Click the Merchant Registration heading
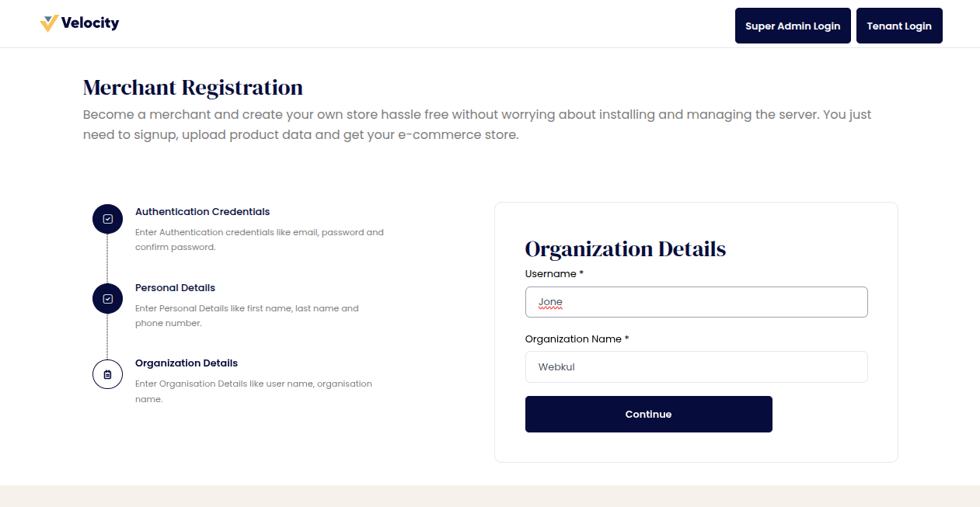The height and width of the screenshot is (507, 980). pos(193,87)
